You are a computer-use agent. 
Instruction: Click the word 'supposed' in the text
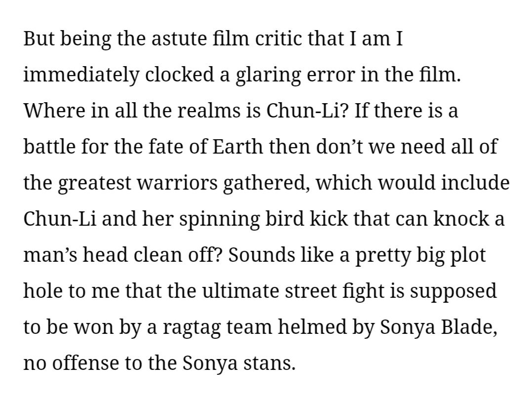453,292
